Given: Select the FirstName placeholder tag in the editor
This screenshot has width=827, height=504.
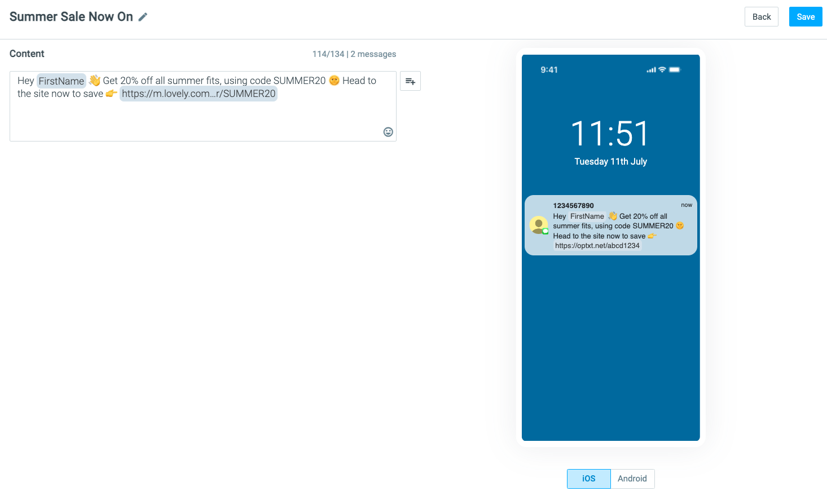Looking at the screenshot, I should [61, 81].
